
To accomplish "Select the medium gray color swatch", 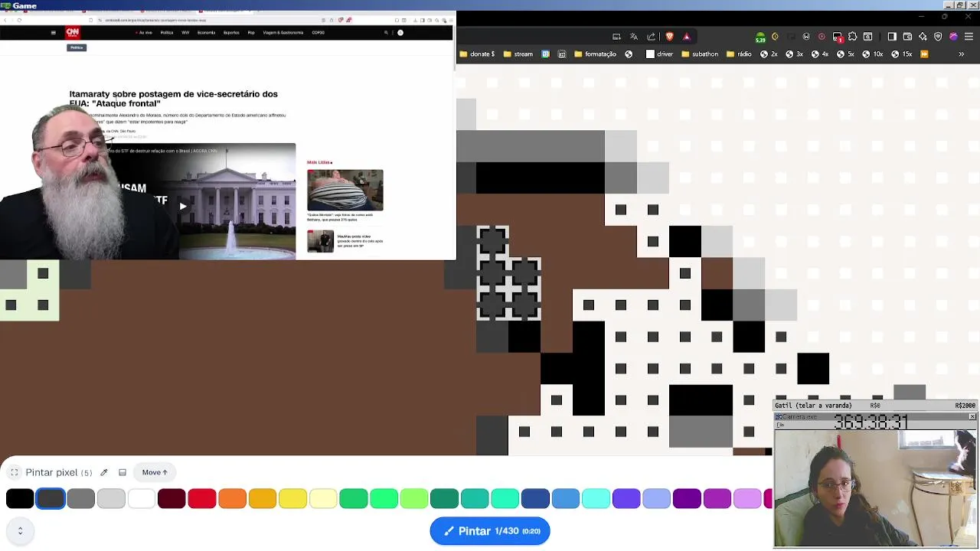I will point(80,499).
